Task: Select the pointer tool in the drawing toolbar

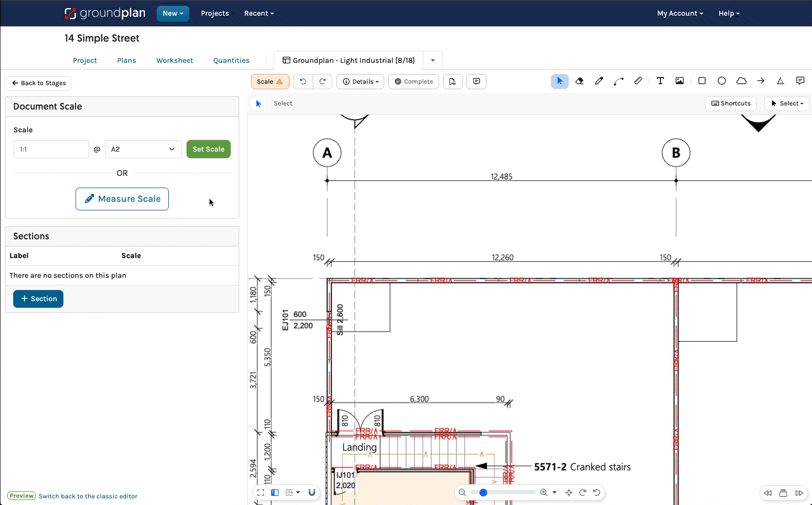Action: point(560,81)
